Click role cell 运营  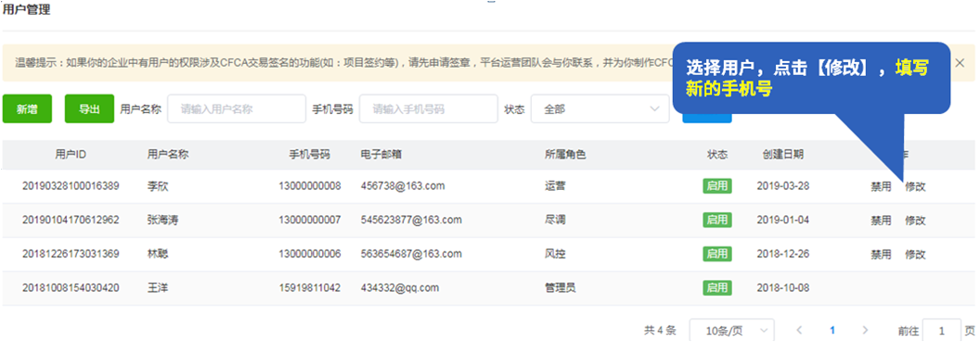(x=556, y=186)
